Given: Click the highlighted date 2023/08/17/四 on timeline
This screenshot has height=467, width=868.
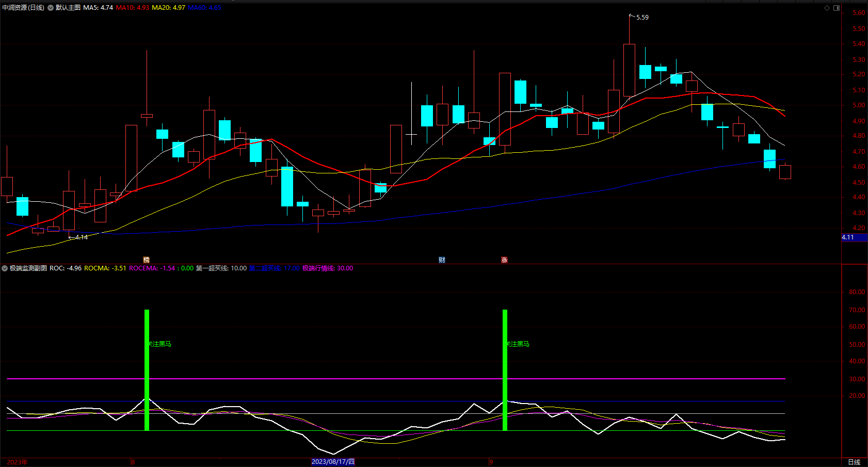Looking at the screenshot, I should point(333,462).
